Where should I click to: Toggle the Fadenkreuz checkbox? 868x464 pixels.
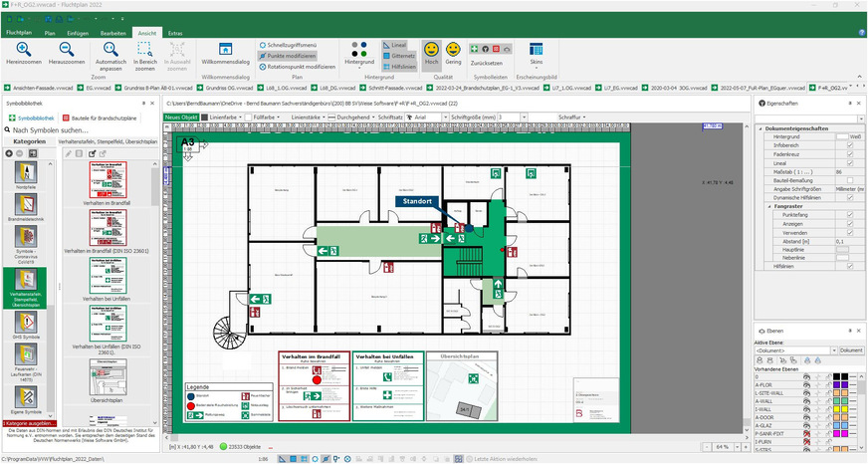tap(849, 154)
